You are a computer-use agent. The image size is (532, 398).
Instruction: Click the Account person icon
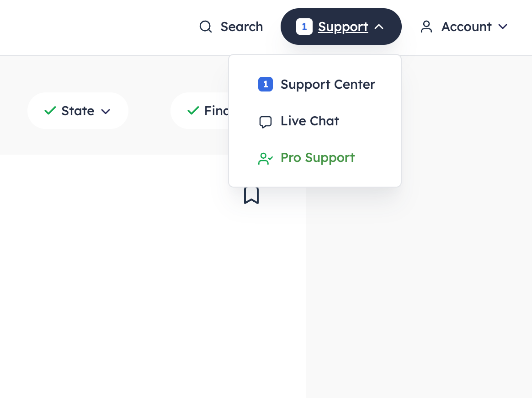coord(426,27)
